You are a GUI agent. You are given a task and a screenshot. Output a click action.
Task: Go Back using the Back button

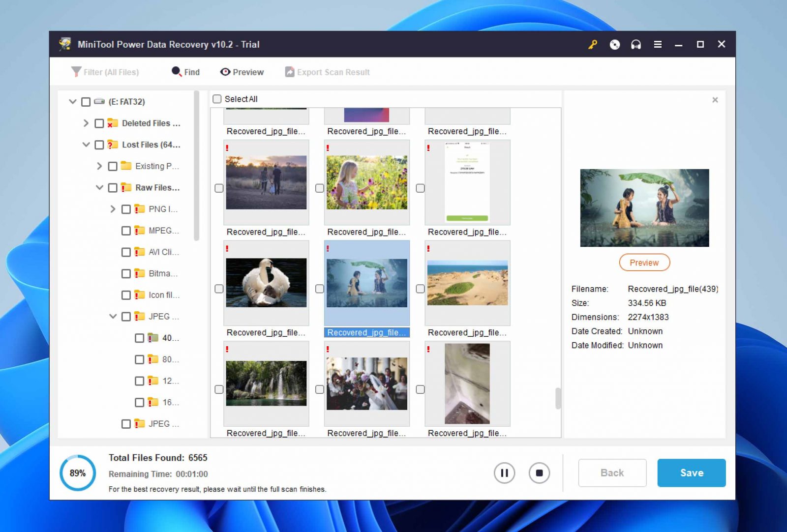tap(612, 473)
